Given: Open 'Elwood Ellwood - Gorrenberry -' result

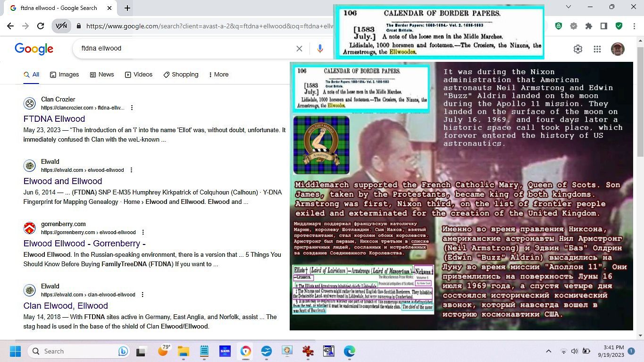Looking at the screenshot, I should pyautogui.click(x=84, y=244).
